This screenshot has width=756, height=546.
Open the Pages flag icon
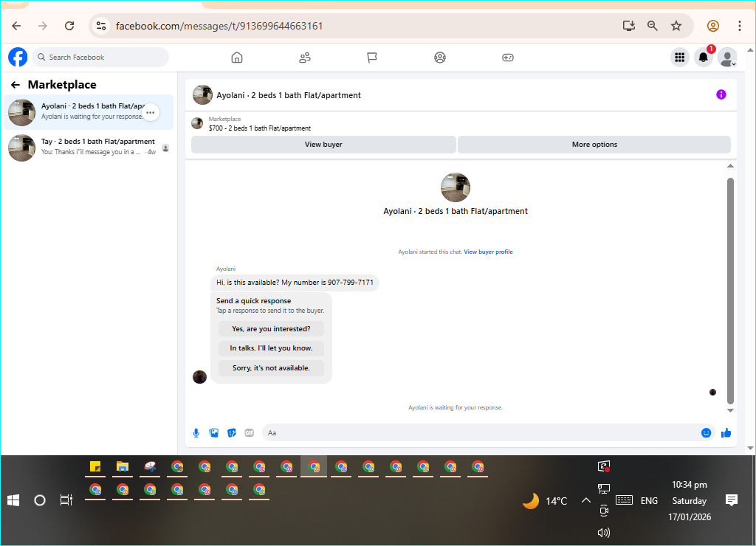tap(372, 58)
